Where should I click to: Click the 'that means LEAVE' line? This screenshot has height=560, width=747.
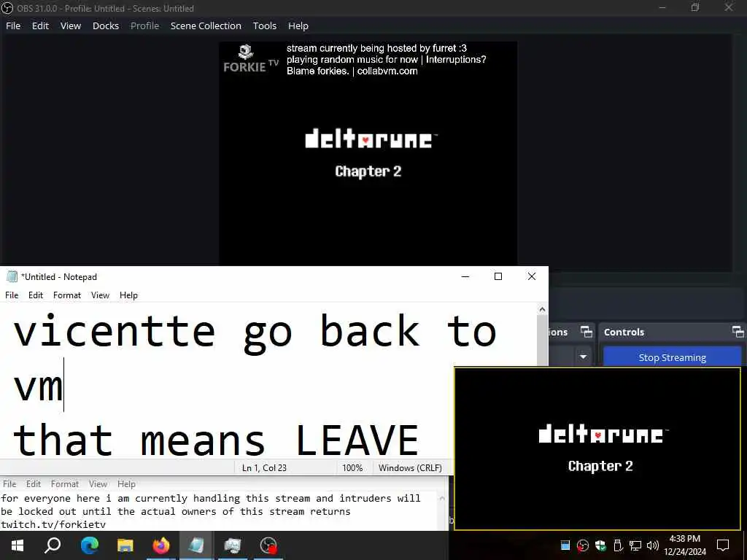point(215,440)
